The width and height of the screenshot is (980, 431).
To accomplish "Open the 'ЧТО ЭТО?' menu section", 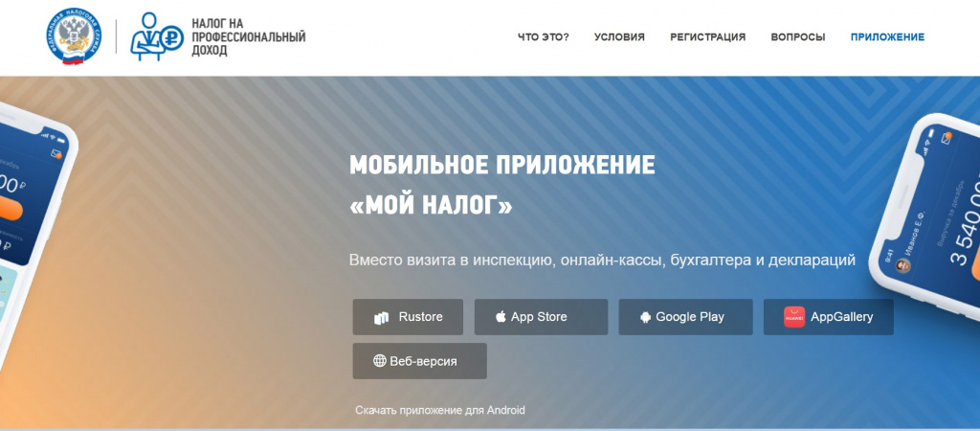I will (543, 37).
